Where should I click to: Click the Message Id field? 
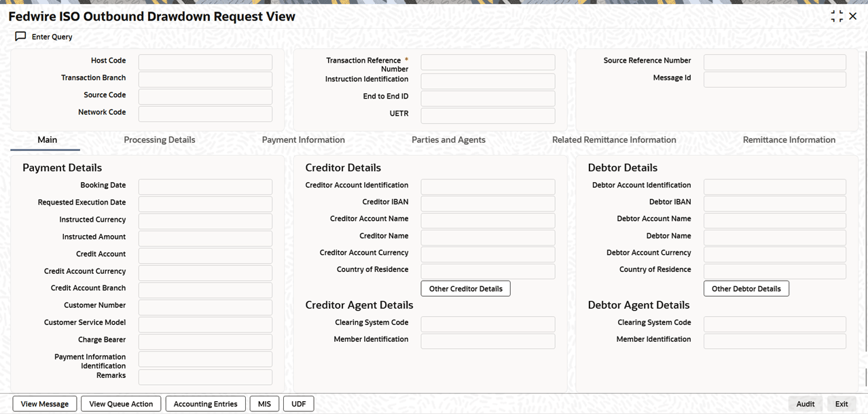pos(775,80)
